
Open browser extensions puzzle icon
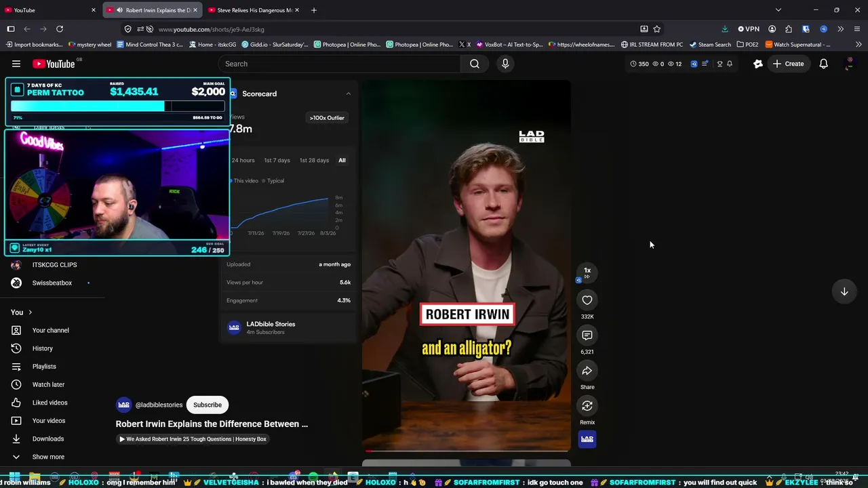789,29
